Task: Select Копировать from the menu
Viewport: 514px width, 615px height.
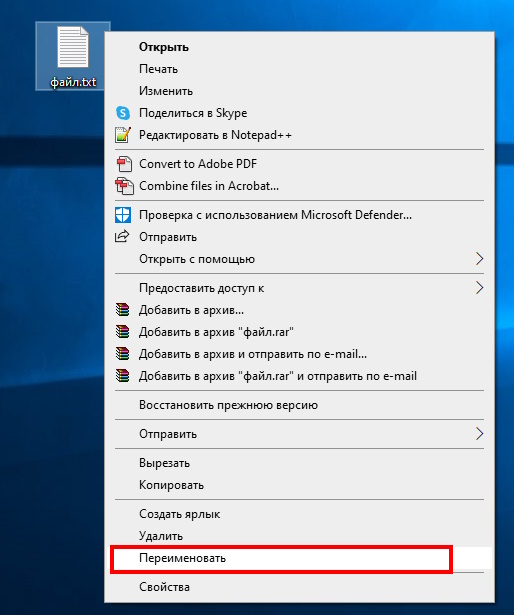Action: point(299,485)
